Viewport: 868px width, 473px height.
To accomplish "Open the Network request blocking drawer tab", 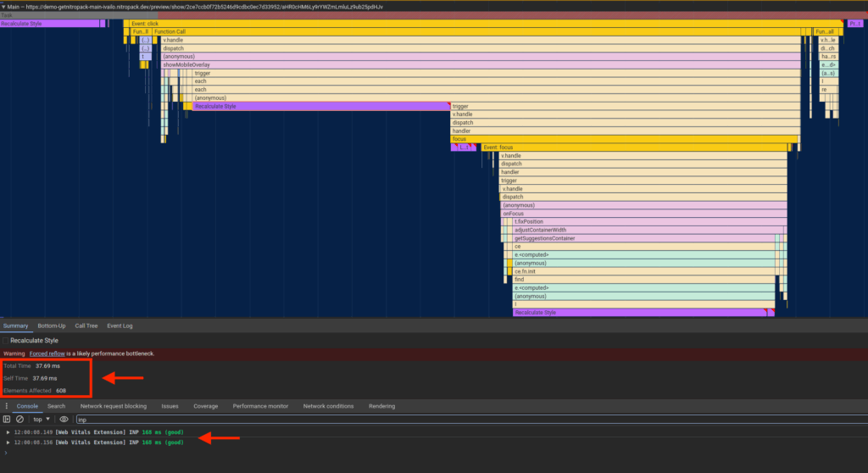I will tap(113, 406).
